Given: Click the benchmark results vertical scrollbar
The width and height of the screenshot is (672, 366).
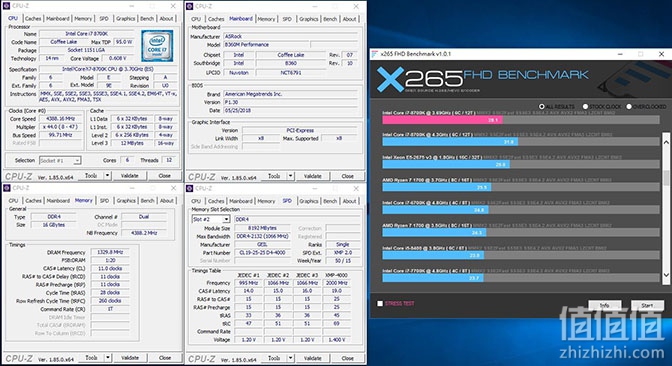Looking at the screenshot, I should point(666,209).
